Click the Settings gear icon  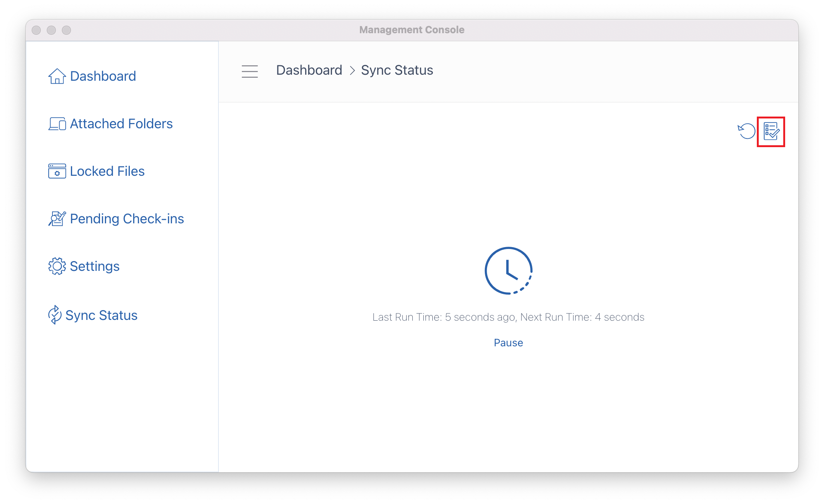pyautogui.click(x=57, y=266)
